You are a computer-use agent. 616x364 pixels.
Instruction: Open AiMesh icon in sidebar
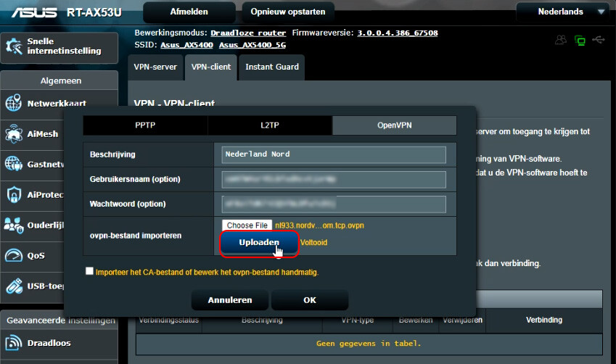click(14, 133)
